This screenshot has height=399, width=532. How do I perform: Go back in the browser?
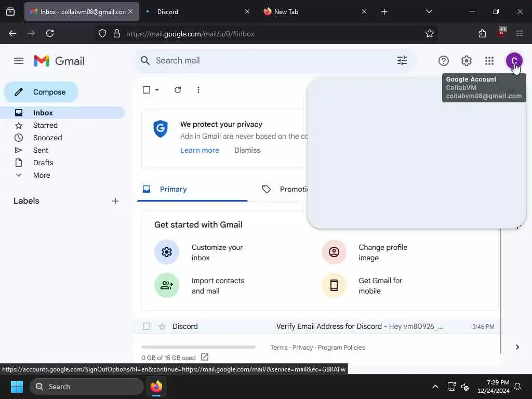coord(12,33)
